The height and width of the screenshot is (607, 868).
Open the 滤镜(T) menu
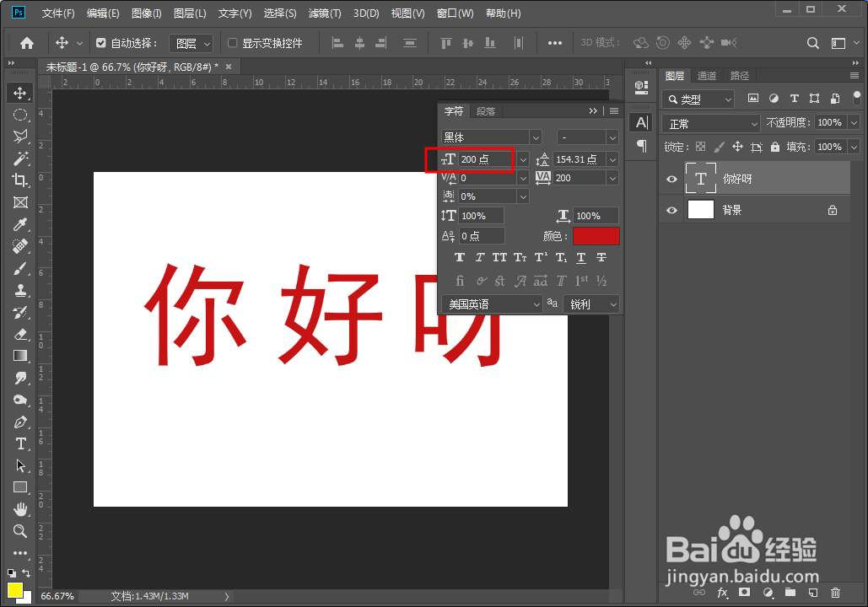(325, 13)
